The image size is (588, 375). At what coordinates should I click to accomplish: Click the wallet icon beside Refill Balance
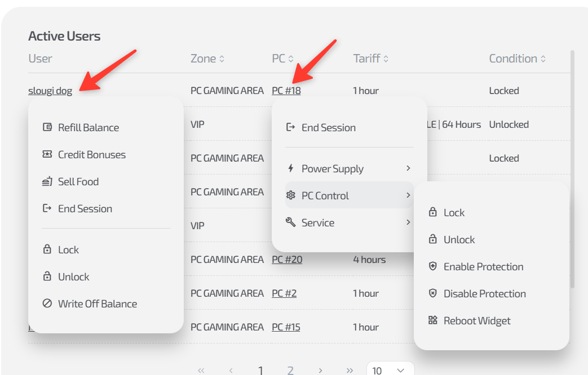[x=47, y=127]
